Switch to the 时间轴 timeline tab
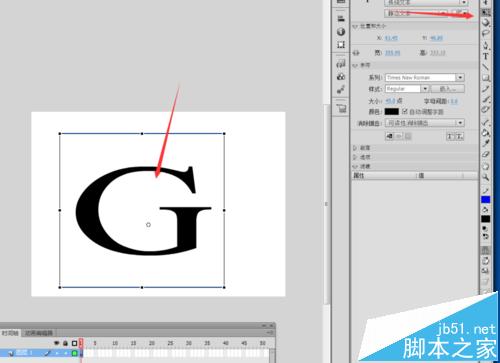 point(10,333)
